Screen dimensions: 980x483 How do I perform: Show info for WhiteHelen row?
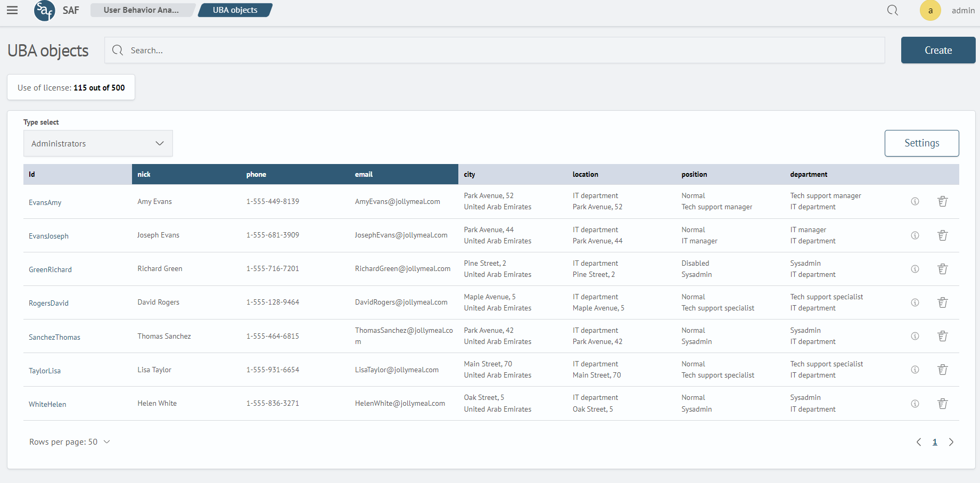pyautogui.click(x=915, y=404)
